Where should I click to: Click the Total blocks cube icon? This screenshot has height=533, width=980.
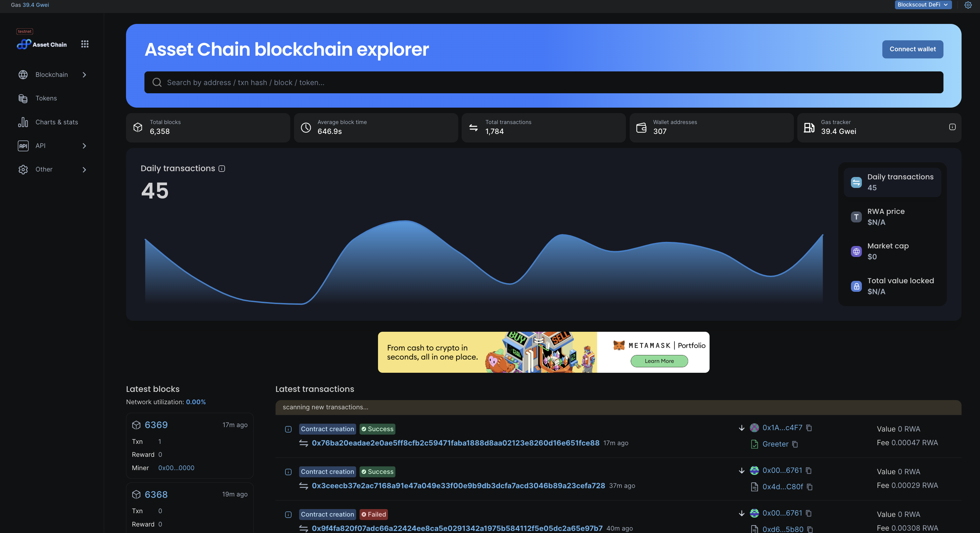pyautogui.click(x=138, y=127)
